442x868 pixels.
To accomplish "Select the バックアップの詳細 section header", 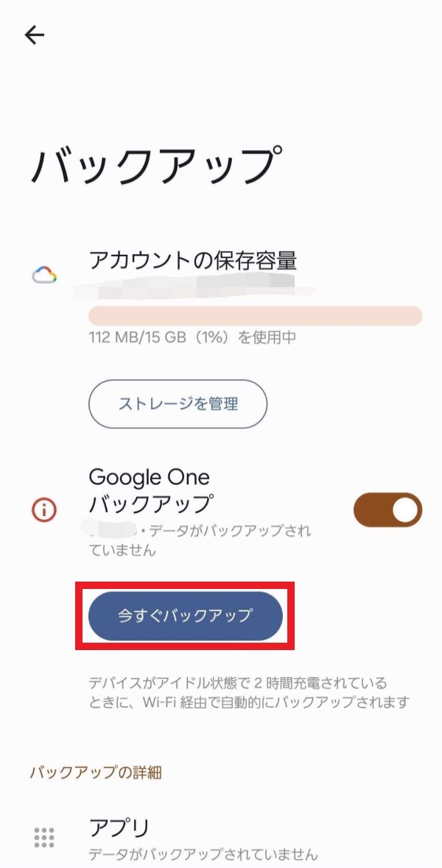I will pos(96,772).
